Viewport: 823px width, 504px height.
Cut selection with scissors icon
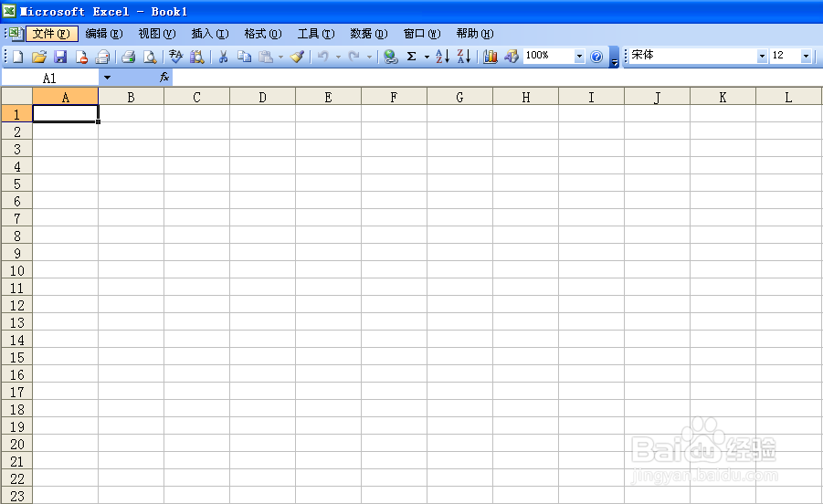pyautogui.click(x=223, y=57)
